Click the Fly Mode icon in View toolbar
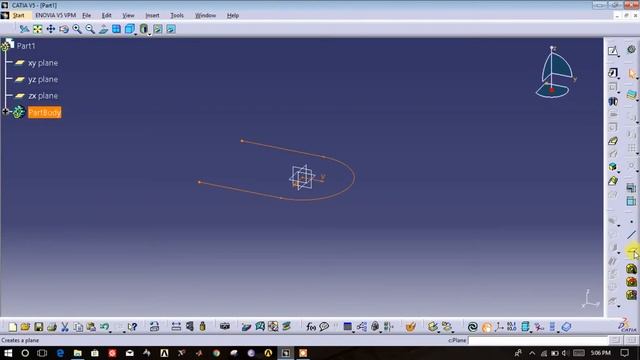This screenshot has width=640, height=360. [24, 29]
